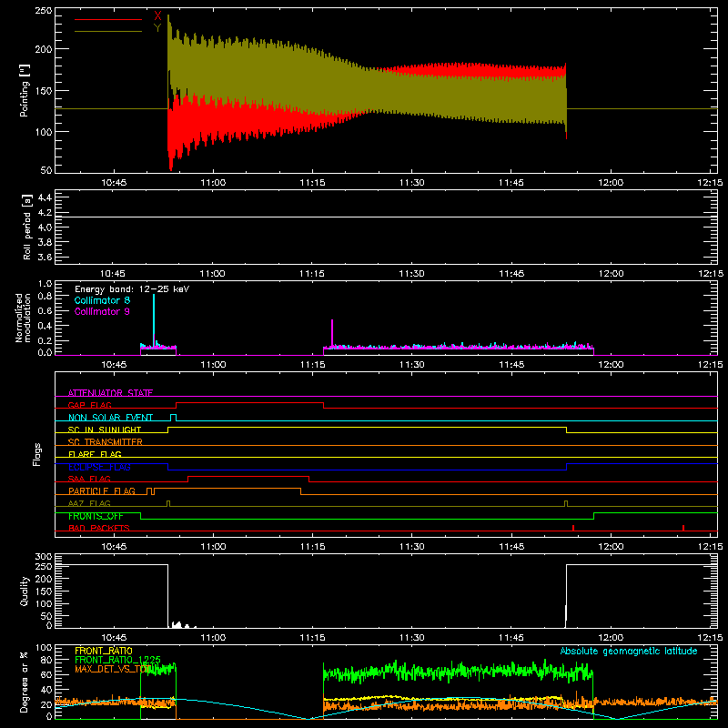Screen dimensions: 728x728
Task: Click the 'Degrees or %' axis title
Action: 25,682
